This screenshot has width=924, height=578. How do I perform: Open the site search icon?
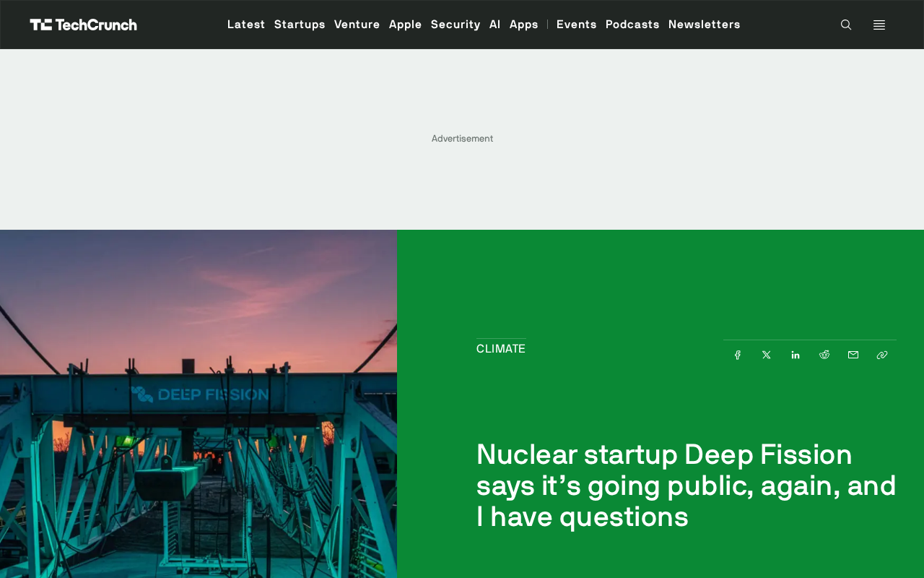846,25
